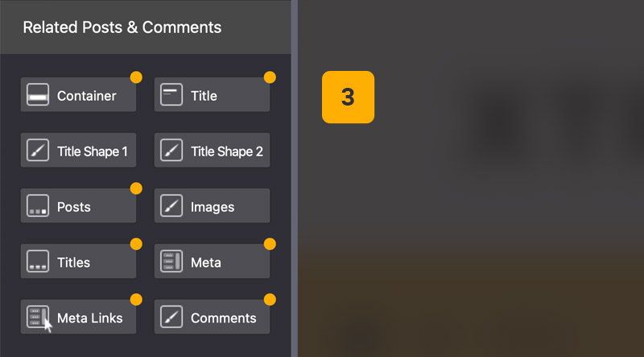Click the Meta list icon
This screenshot has height=357, width=644.
pos(171,262)
